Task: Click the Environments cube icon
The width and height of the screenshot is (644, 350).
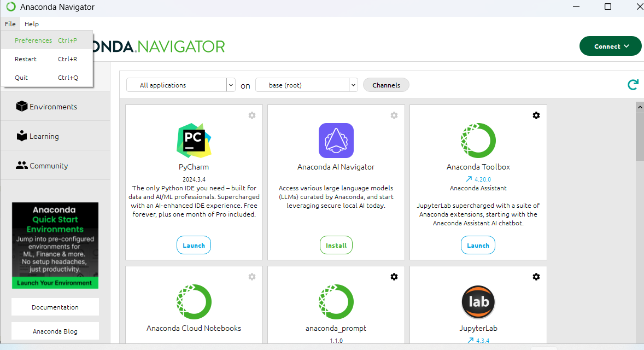Action: pos(22,107)
